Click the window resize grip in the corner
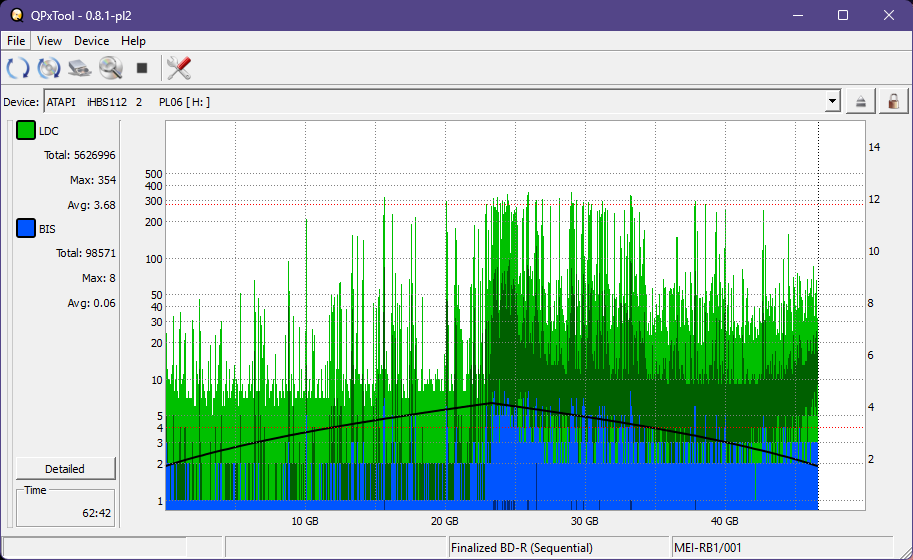Viewport: 913px width, 560px height. pyautogui.click(x=905, y=552)
